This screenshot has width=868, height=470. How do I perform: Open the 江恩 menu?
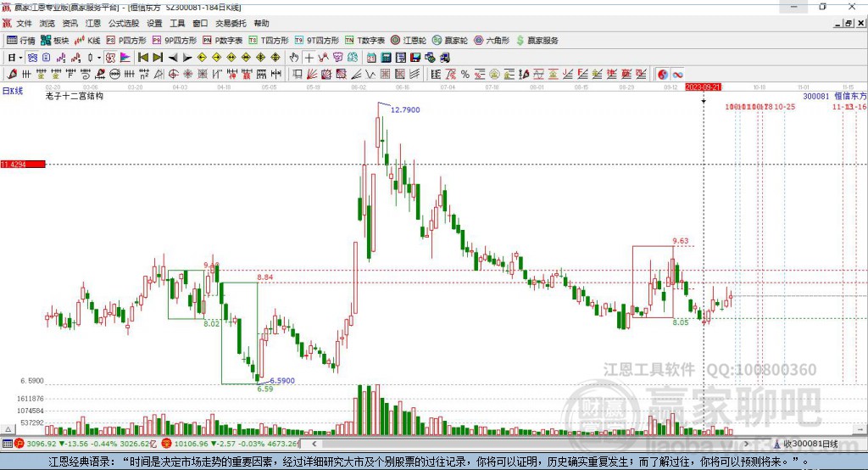93,23
